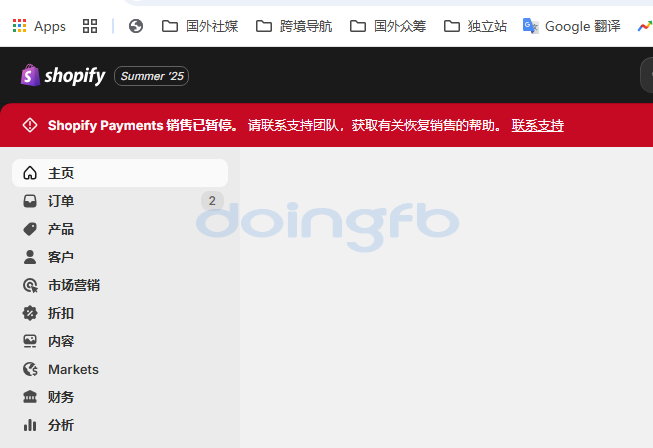Open the Apps grid shortcut in bookmarks bar
653x448 pixels.
pyautogui.click(x=39, y=26)
